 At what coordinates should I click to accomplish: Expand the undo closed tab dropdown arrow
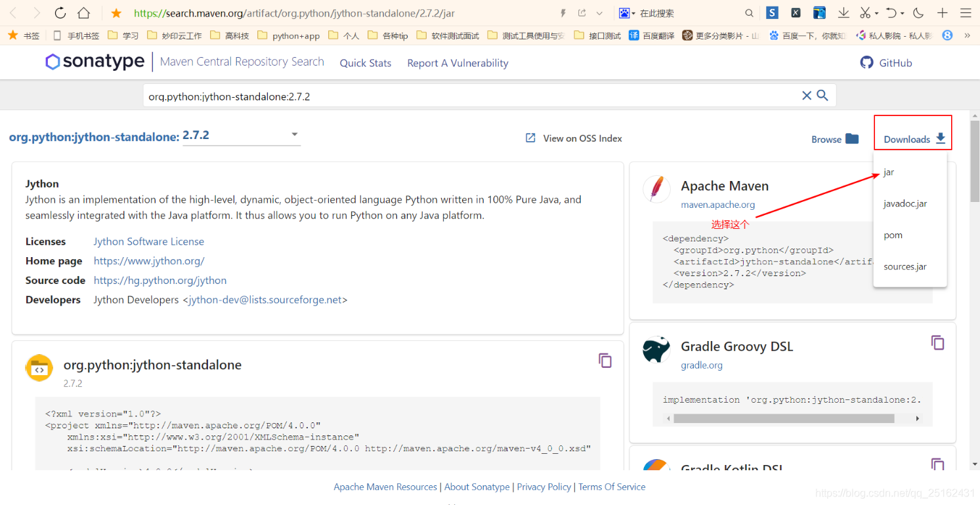pyautogui.click(x=903, y=14)
